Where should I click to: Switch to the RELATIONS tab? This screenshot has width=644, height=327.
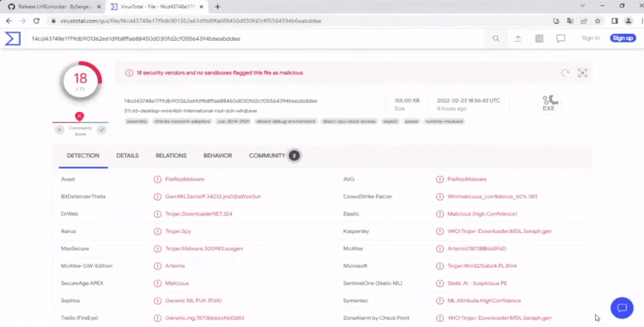[x=171, y=156]
